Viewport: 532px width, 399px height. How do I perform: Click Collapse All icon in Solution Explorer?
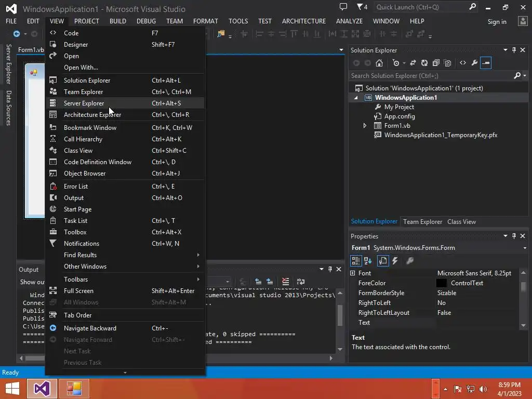pos(436,63)
